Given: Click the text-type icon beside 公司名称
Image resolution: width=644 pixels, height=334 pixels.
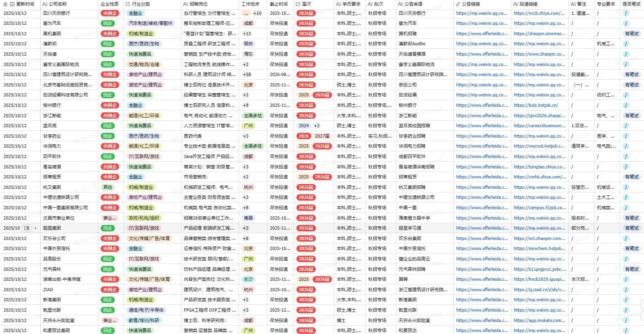Looking at the screenshot, I should point(45,4).
